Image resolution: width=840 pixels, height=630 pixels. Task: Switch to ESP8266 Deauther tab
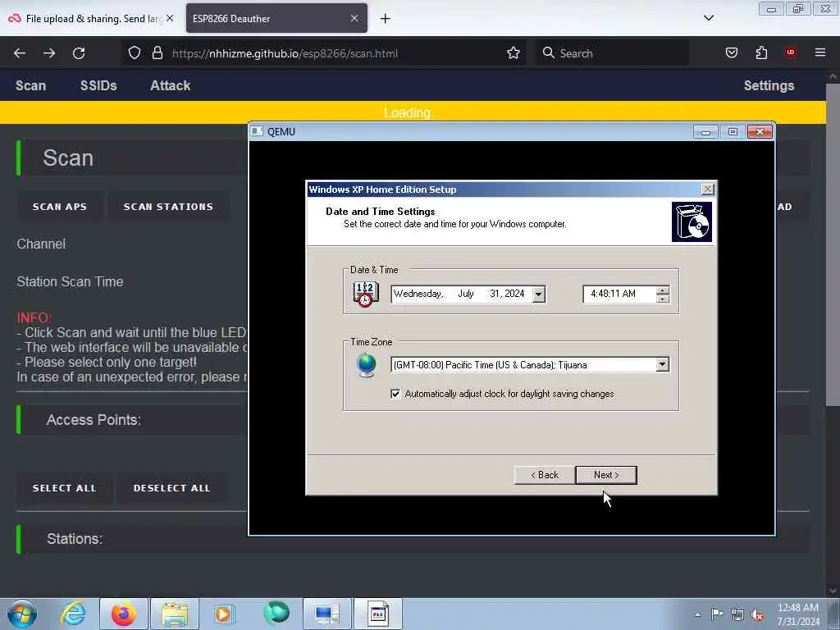pos(276,18)
